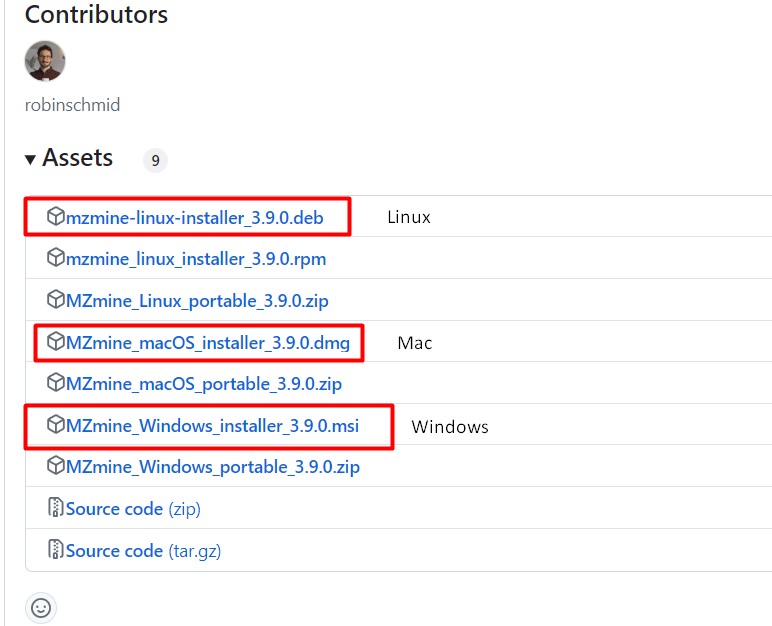Download mzmine-linux-installer_3.9.0.deb
Image resolution: width=772 pixels, height=626 pixels.
click(x=194, y=217)
